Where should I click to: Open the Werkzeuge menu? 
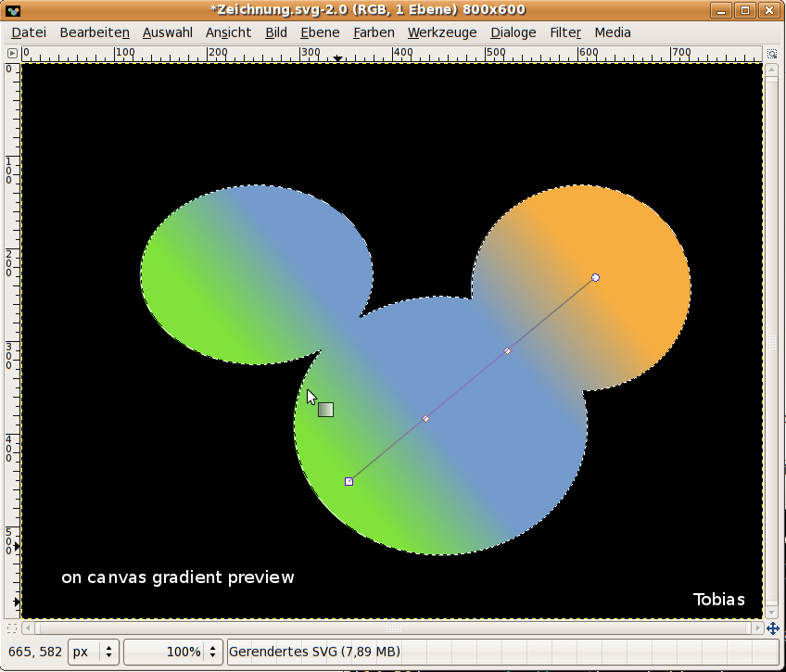(x=442, y=32)
